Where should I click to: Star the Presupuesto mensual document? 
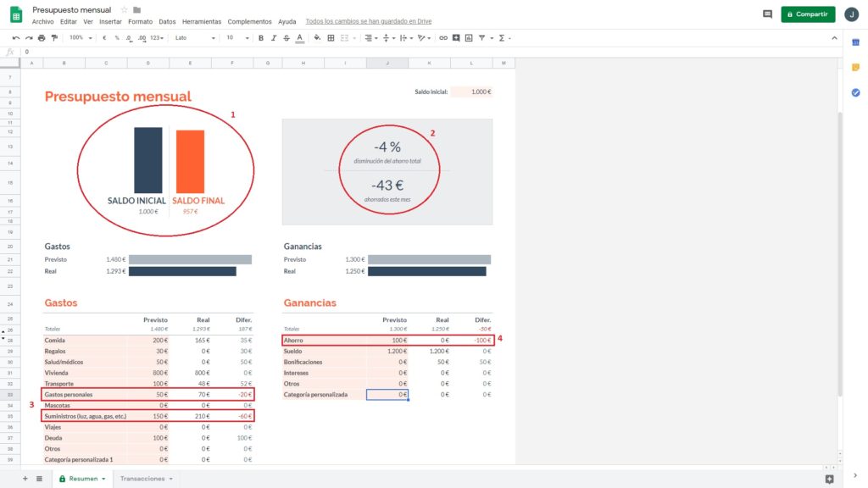(x=125, y=9)
